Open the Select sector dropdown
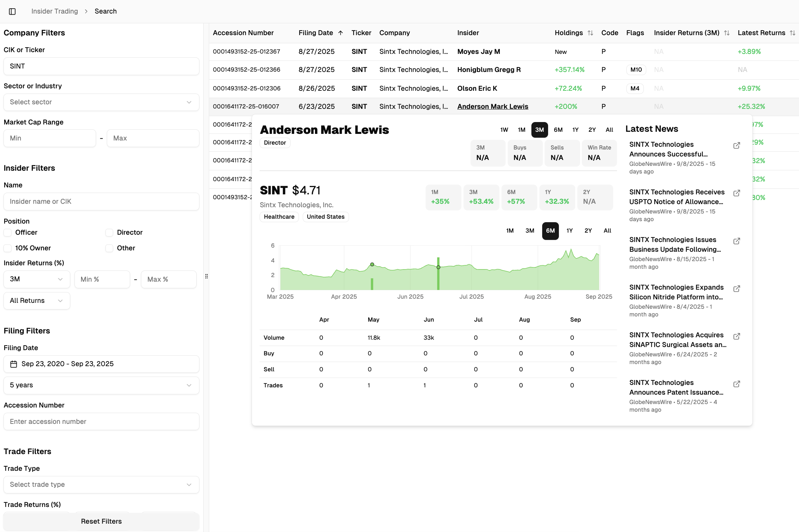 101,102
